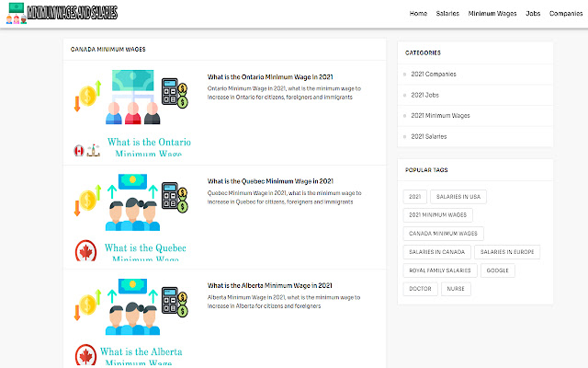Open the 2021 Salaries category
588x368 pixels.
(x=429, y=137)
